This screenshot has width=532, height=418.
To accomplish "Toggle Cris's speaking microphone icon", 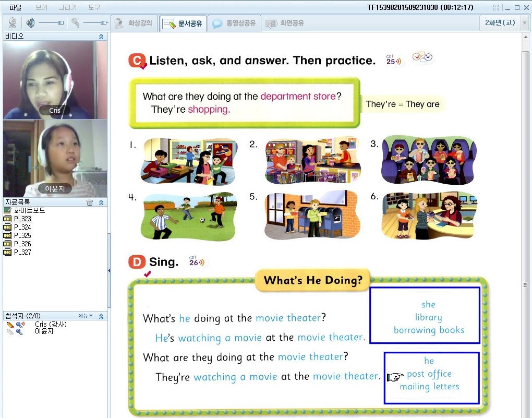I will (x=20, y=325).
